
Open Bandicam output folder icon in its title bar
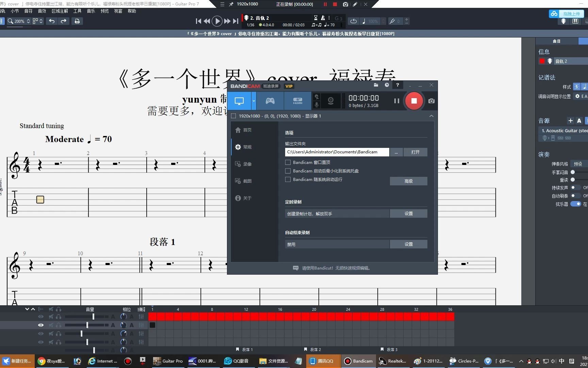[x=376, y=85]
